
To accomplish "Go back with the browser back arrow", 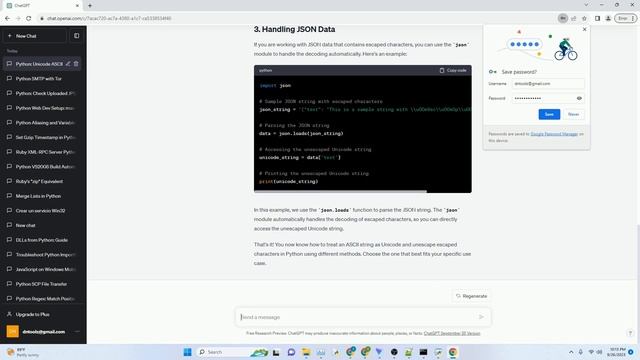I will (x=7, y=18).
